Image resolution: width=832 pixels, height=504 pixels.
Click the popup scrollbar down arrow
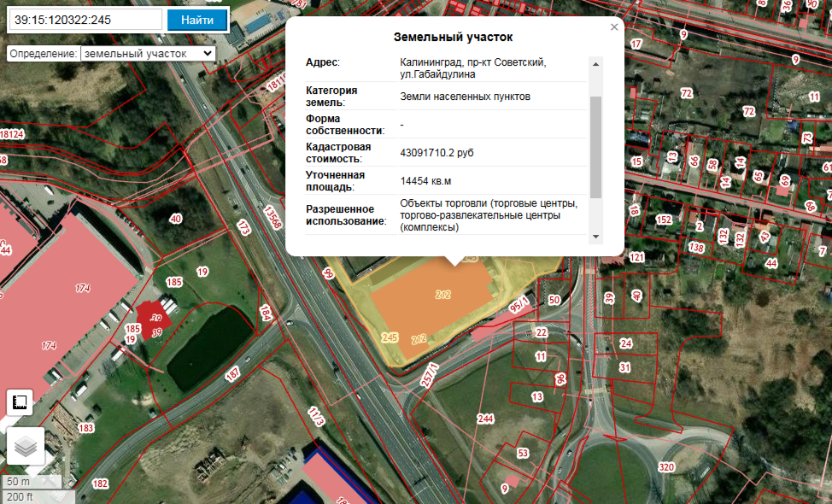(x=596, y=237)
